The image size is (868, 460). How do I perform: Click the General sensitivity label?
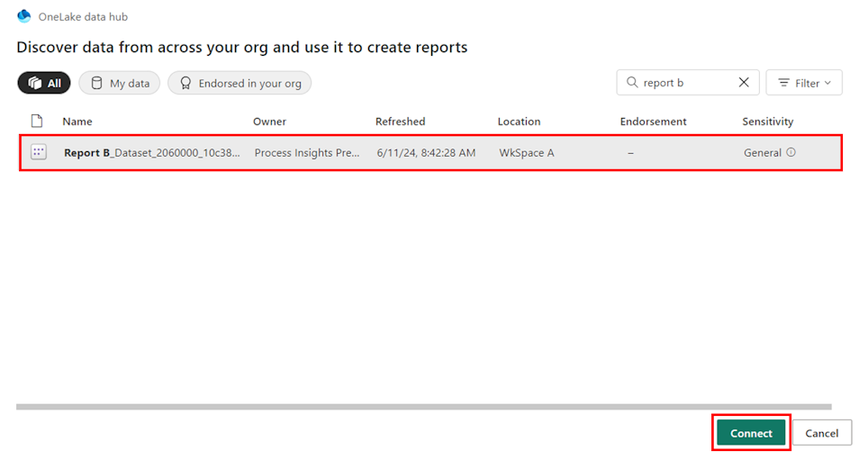763,153
